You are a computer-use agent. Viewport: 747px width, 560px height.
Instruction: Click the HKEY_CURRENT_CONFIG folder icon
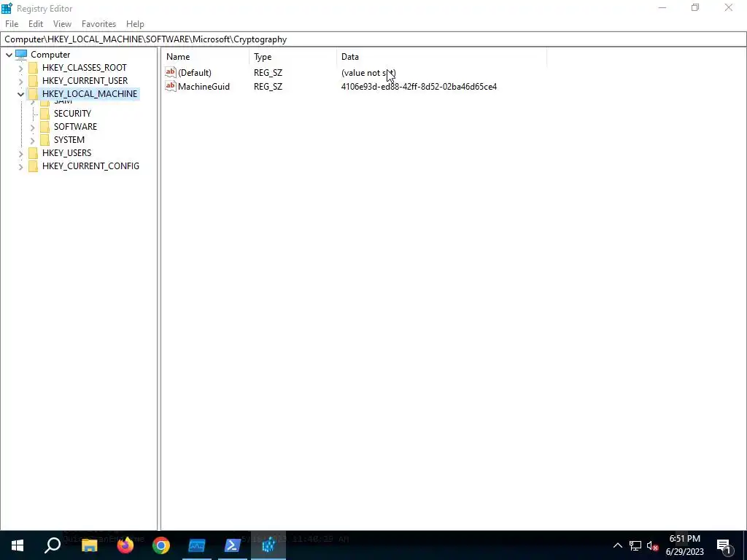(34, 166)
